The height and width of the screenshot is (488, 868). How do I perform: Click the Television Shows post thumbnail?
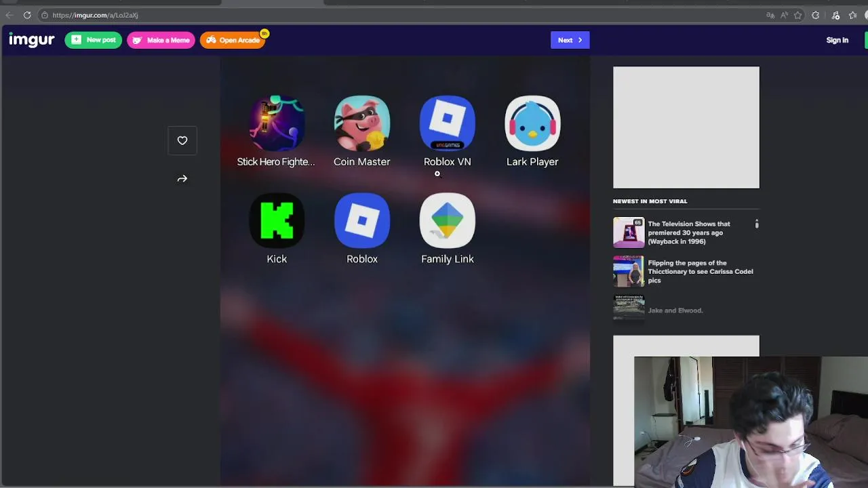[x=629, y=232]
